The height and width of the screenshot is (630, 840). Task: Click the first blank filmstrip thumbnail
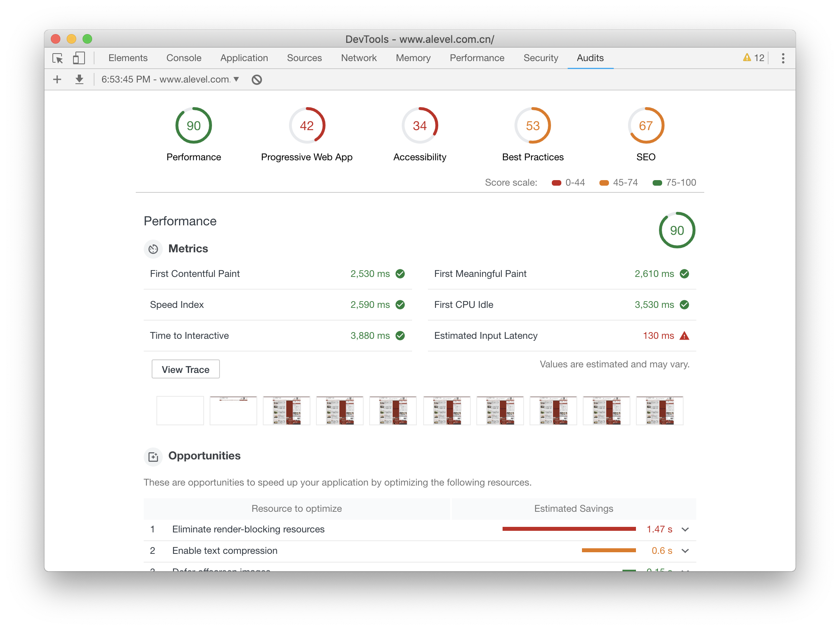coord(180,411)
